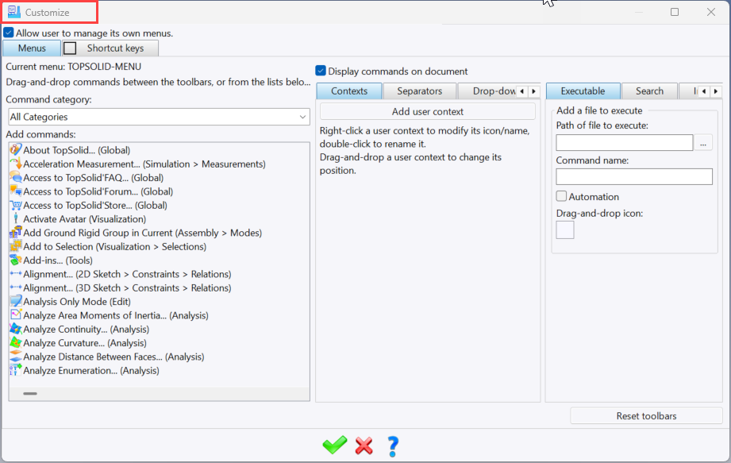Click the Path of file to execute field
The height and width of the screenshot is (463, 731).
[624, 143]
